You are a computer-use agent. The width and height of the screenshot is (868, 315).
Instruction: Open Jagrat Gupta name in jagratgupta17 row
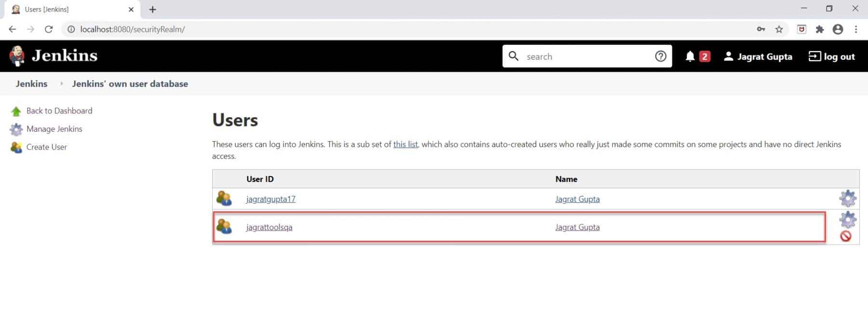577,199
